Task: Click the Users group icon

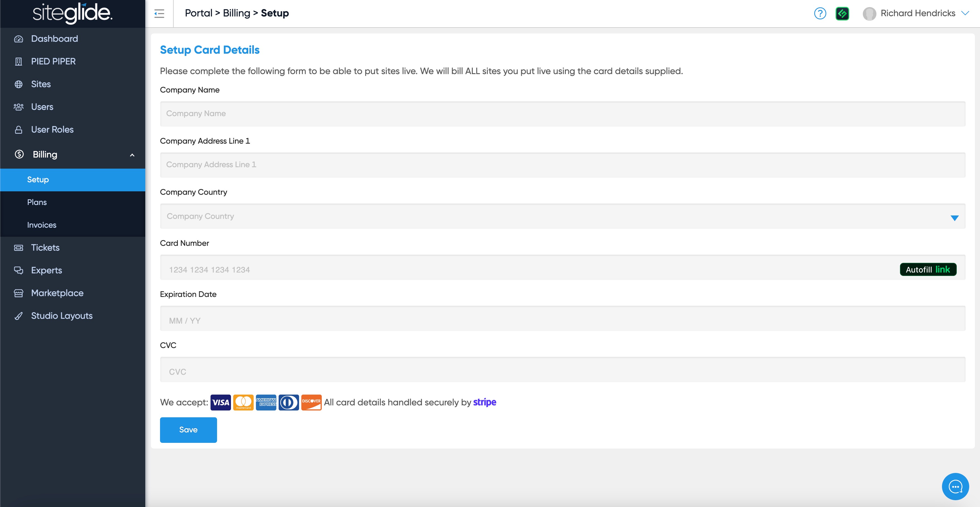Action: pos(18,107)
